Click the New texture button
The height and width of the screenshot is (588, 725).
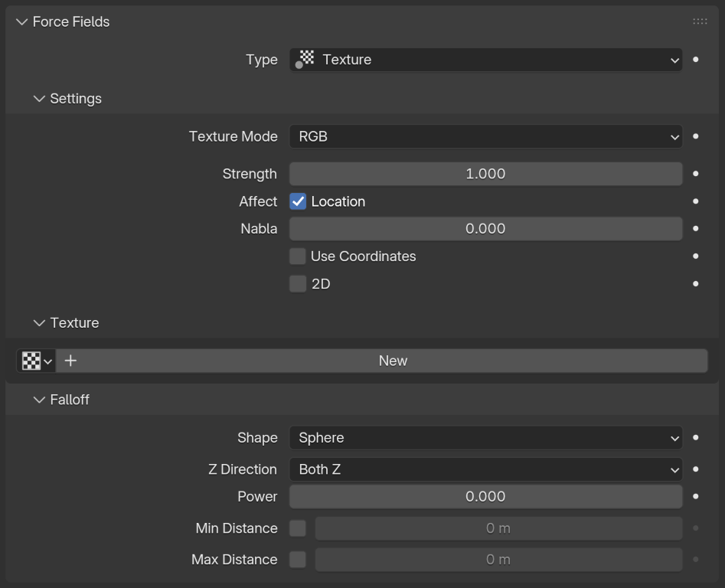[392, 361]
